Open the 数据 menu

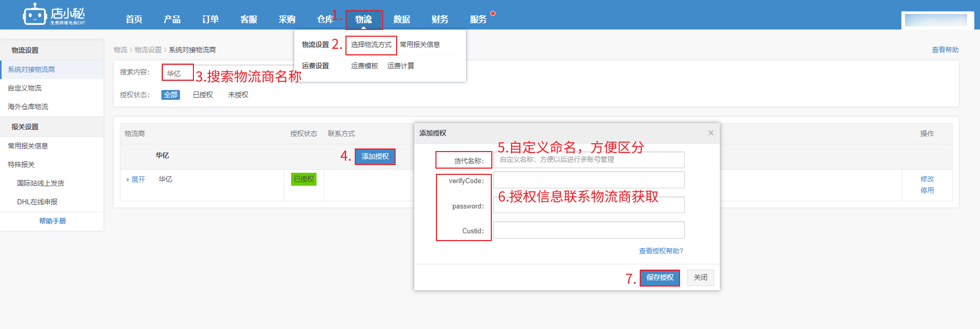pos(402,19)
